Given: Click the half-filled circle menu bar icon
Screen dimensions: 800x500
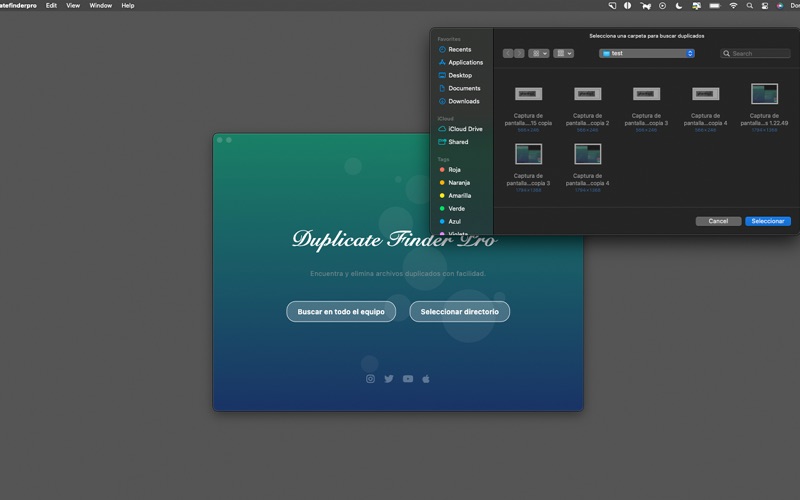Looking at the screenshot, I should click(628, 6).
